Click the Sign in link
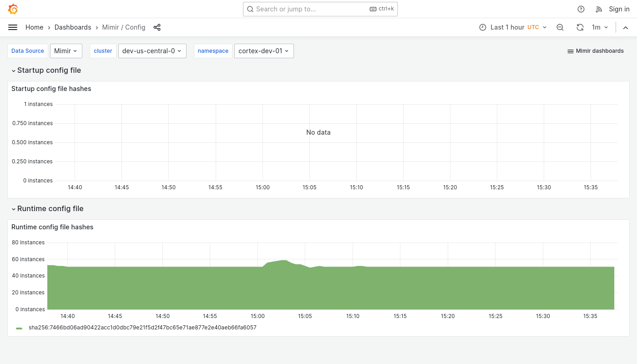Image resolution: width=637 pixels, height=364 pixels. [x=619, y=9]
